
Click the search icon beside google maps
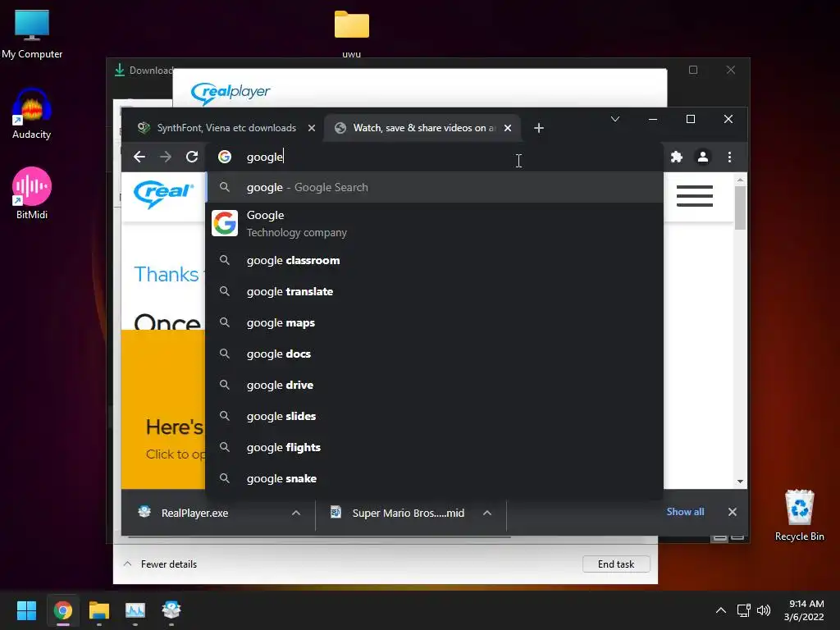pyautogui.click(x=225, y=322)
